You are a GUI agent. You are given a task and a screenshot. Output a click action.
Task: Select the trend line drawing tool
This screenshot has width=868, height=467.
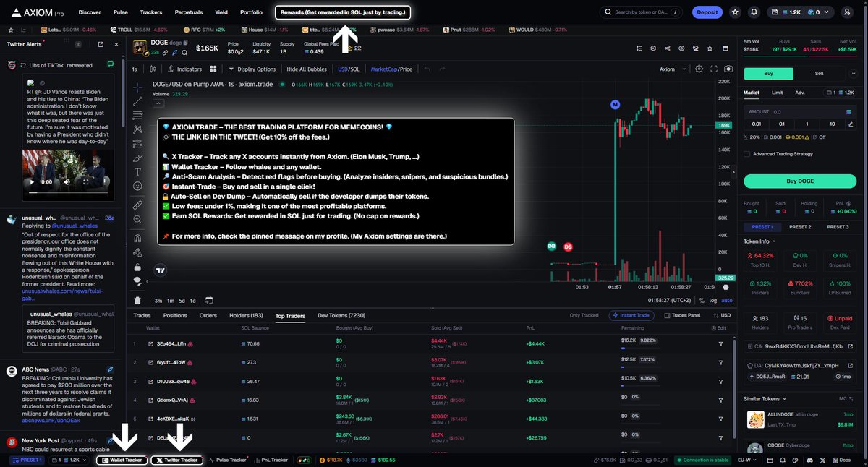click(137, 101)
